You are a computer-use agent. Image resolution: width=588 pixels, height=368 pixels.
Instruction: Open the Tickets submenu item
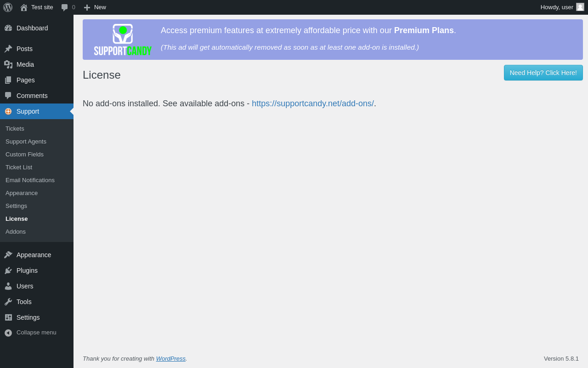coord(15,129)
